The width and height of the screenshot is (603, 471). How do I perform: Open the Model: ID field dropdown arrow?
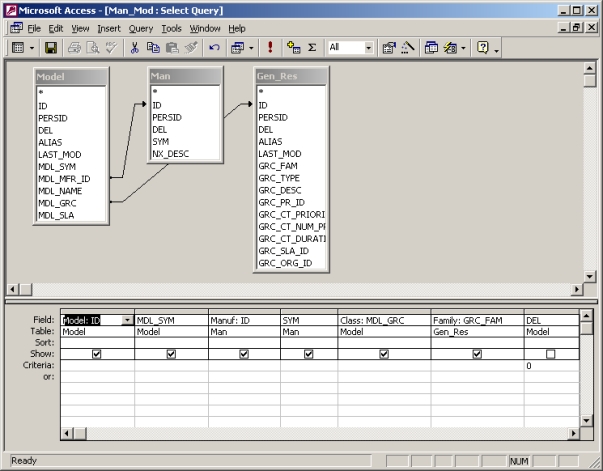point(127,320)
